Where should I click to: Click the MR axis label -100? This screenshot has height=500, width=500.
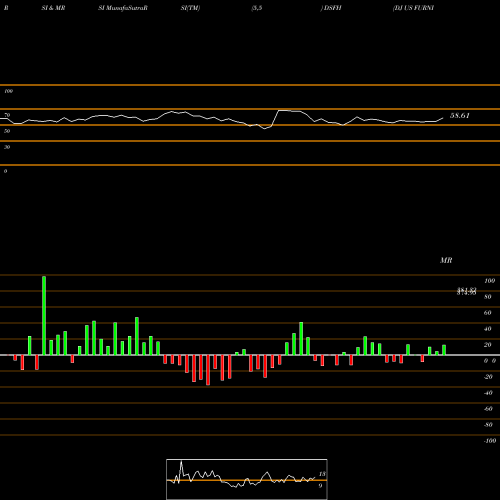coord(490,441)
